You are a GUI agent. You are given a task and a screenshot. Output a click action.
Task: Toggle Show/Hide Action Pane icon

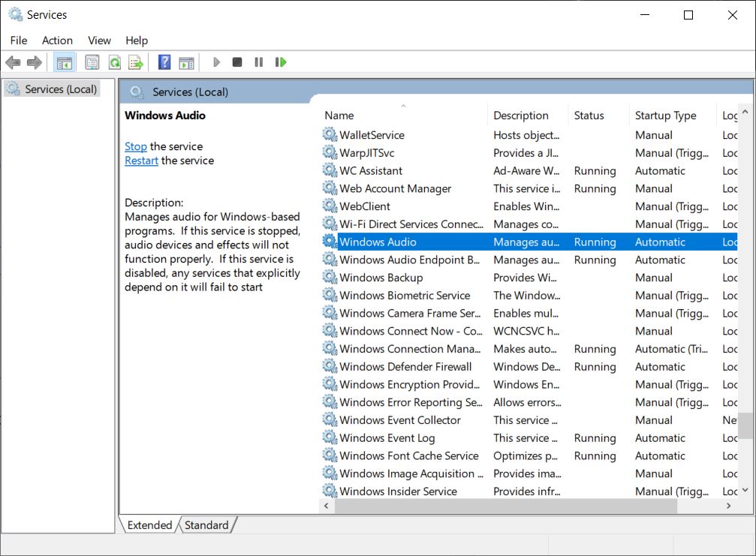pos(187,62)
